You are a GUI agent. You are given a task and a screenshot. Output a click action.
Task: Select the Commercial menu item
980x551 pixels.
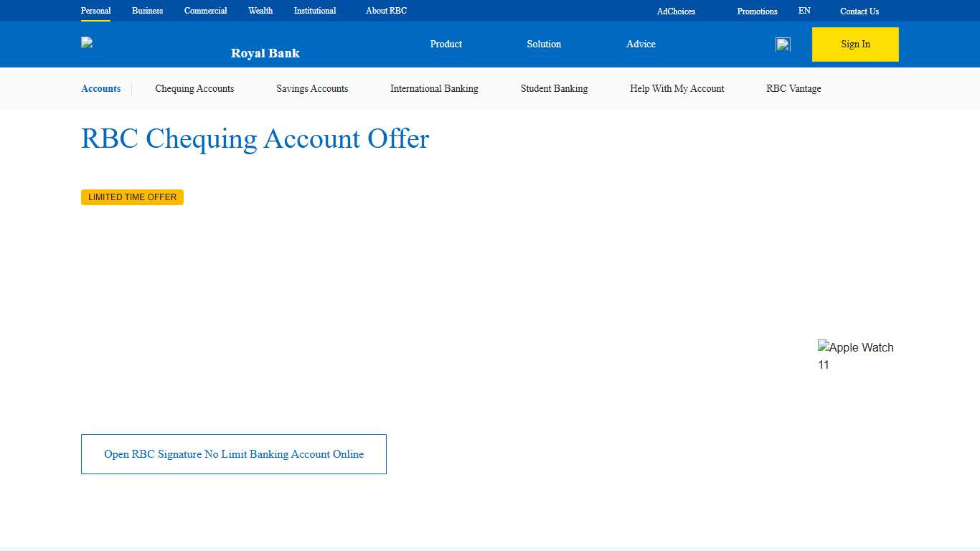(205, 11)
